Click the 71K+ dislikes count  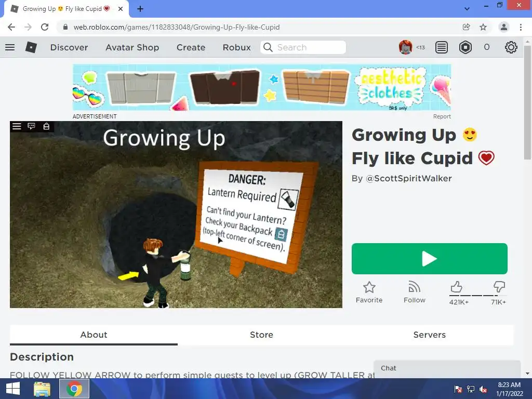tap(498, 302)
